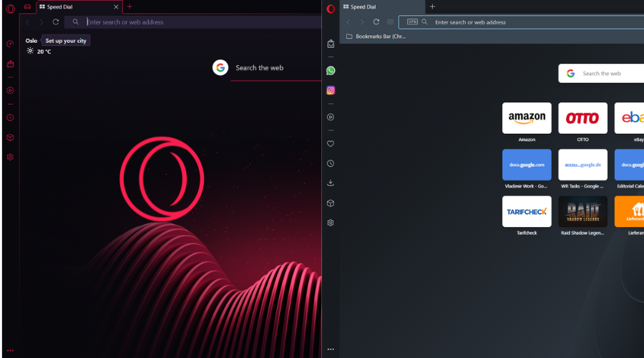Screen dimensions: 644x358
Task: Open the Amazon speed dial tile
Action: (527, 118)
